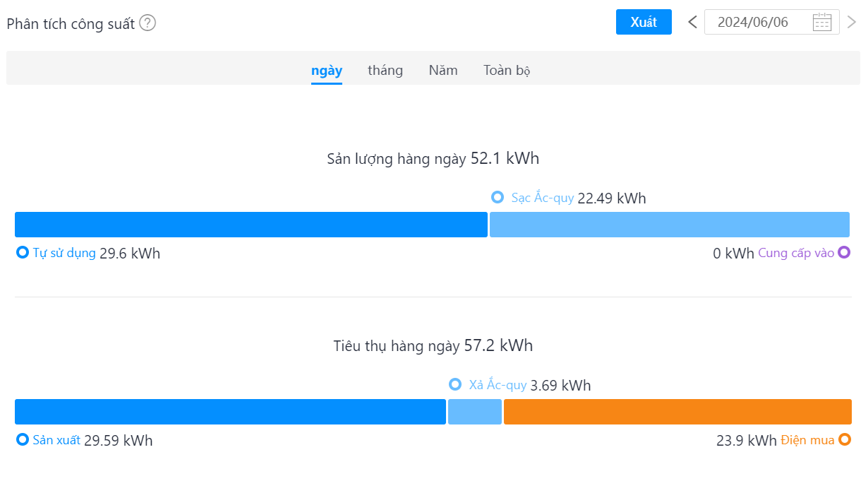Open the calendar date picker icon
868x493 pixels.
(x=822, y=22)
